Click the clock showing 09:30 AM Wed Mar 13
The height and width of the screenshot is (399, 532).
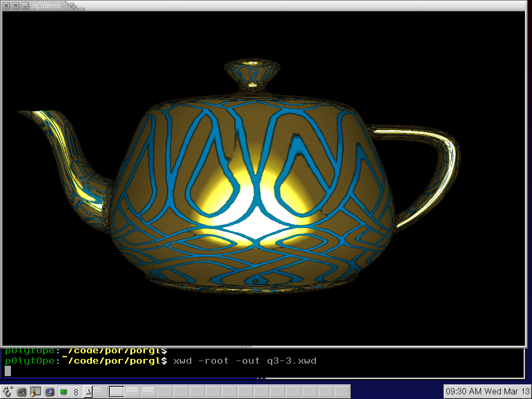coord(487,391)
